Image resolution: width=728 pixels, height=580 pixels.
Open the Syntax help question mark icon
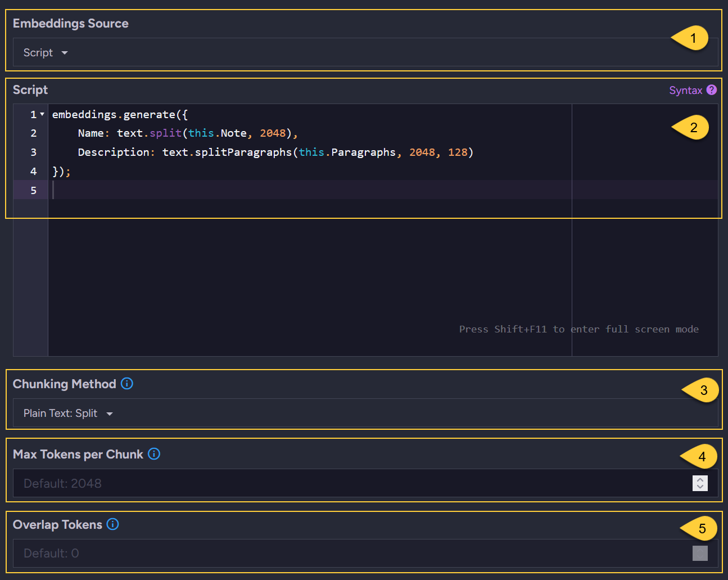coord(712,90)
